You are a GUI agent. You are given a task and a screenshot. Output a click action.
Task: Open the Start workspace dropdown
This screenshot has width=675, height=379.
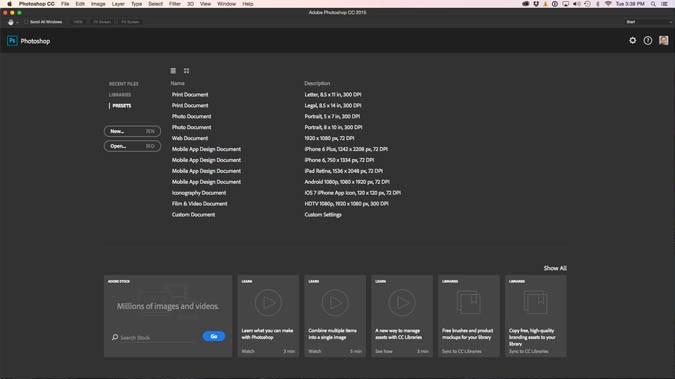[x=649, y=22]
